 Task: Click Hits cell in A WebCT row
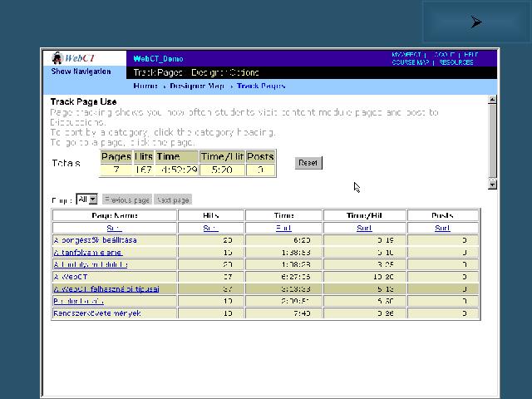click(x=210, y=277)
